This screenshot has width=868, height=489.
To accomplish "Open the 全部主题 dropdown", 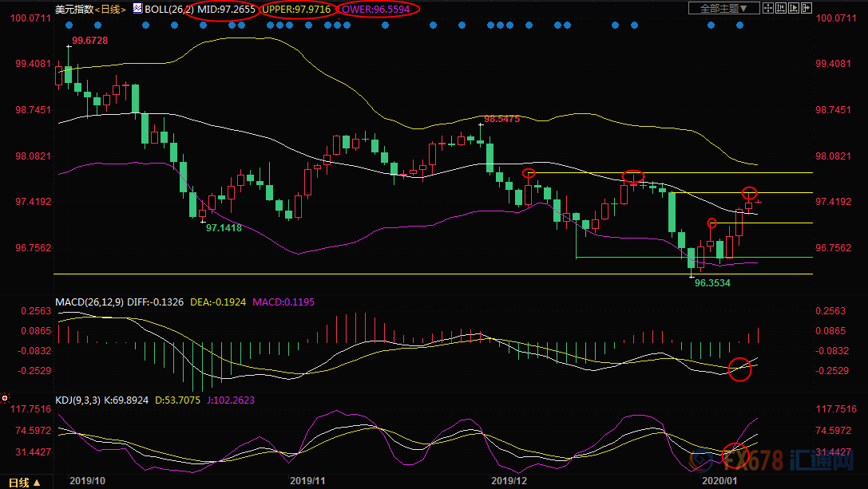I will 723,9.
